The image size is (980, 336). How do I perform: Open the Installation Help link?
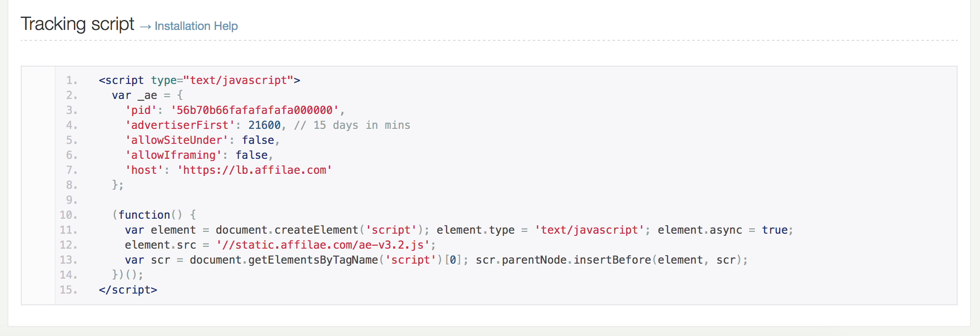[x=196, y=26]
